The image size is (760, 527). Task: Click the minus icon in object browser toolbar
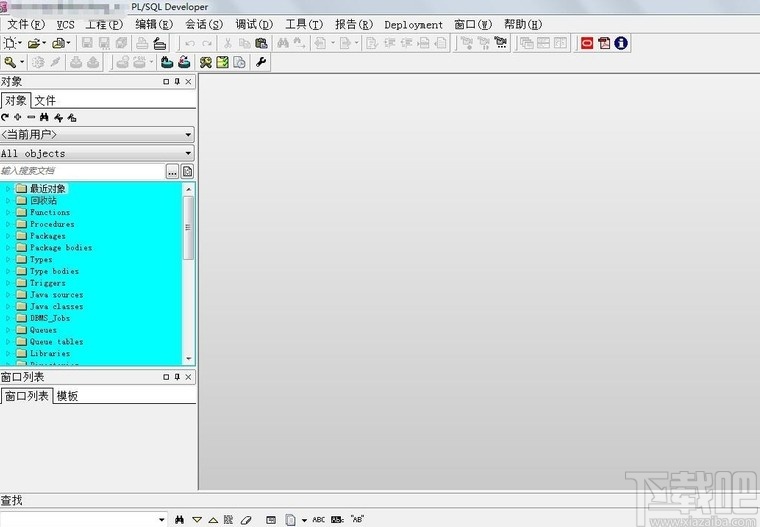point(31,117)
